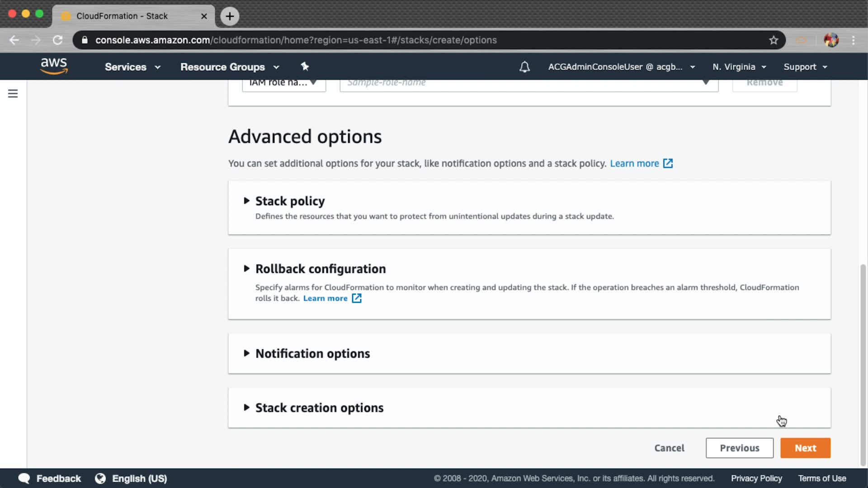Bookmark page with the star icon
This screenshot has height=488, width=868.
[x=774, y=40]
